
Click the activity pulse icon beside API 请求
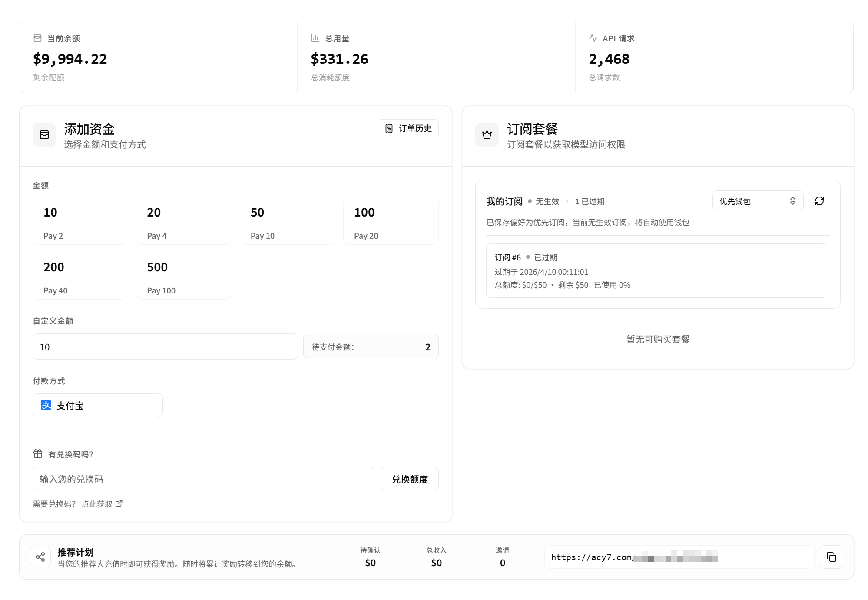(x=593, y=38)
